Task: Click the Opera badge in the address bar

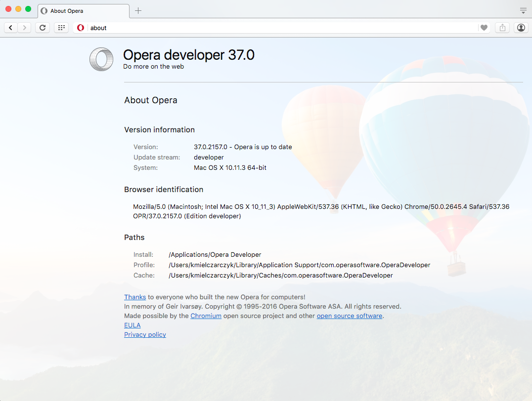Action: click(x=80, y=28)
